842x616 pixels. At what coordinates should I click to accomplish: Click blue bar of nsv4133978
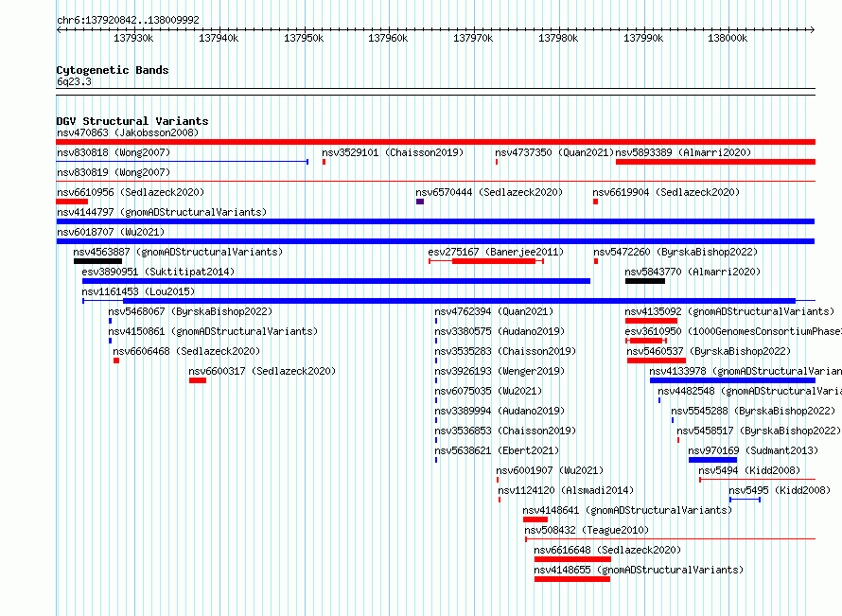[732, 380]
